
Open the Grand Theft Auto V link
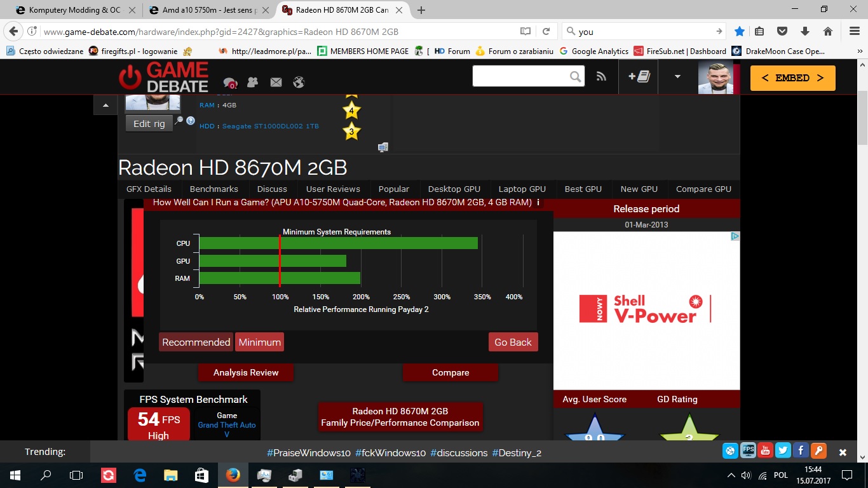coord(227,430)
